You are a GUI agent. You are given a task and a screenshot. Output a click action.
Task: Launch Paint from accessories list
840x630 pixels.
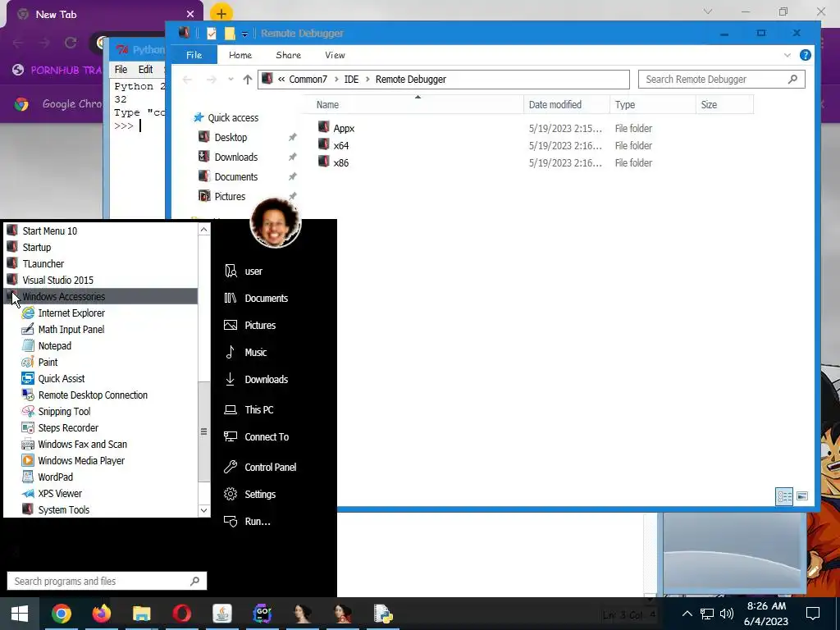[x=48, y=362]
